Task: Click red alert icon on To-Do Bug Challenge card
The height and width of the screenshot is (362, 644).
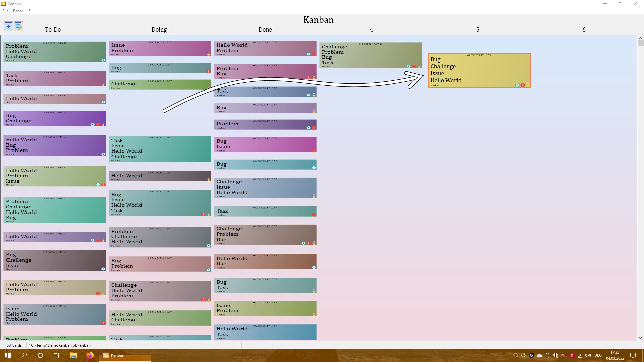Action: (x=98, y=124)
